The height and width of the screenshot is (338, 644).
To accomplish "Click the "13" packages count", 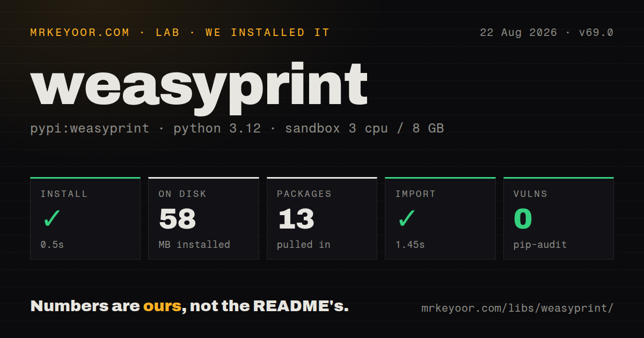I will (x=296, y=219).
